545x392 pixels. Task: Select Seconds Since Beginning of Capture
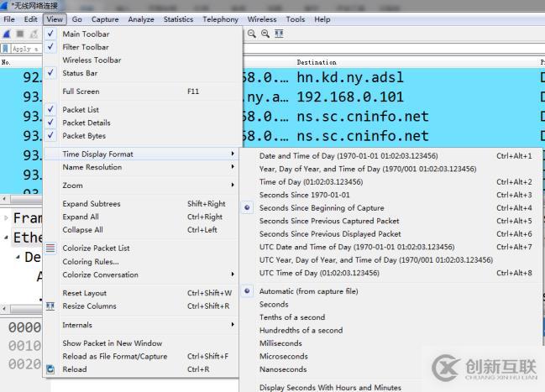[x=322, y=208]
